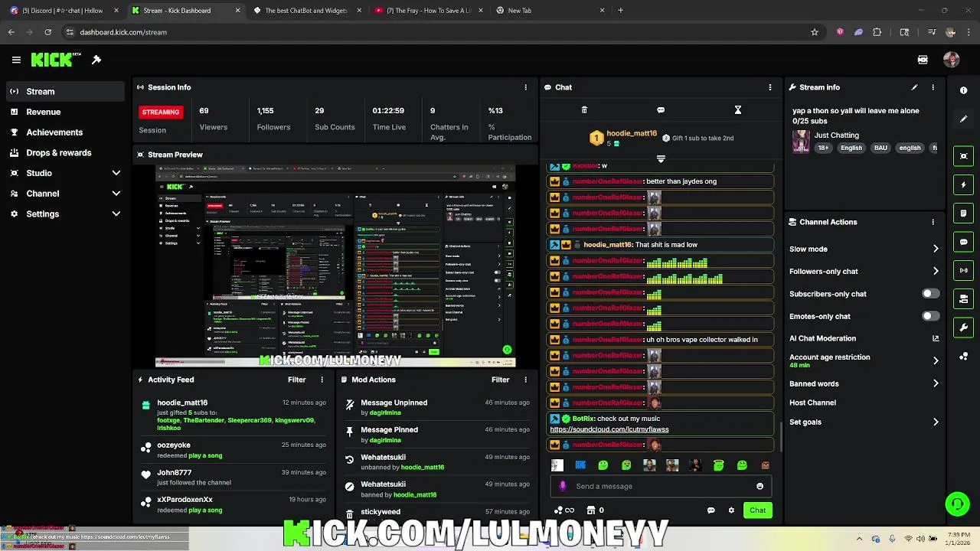The width and height of the screenshot is (980, 551).
Task: Click the purple microphone icon in message box
Action: click(563, 486)
